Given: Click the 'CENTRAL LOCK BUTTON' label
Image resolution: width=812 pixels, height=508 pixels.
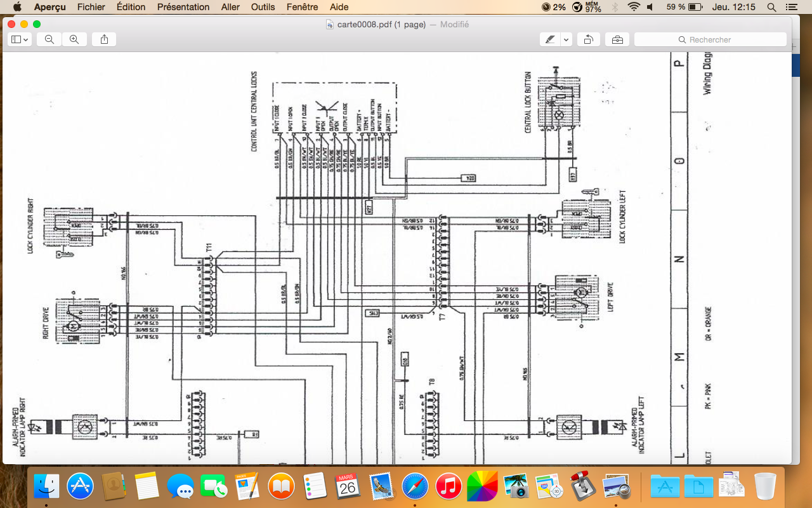Looking at the screenshot, I should tap(528, 102).
